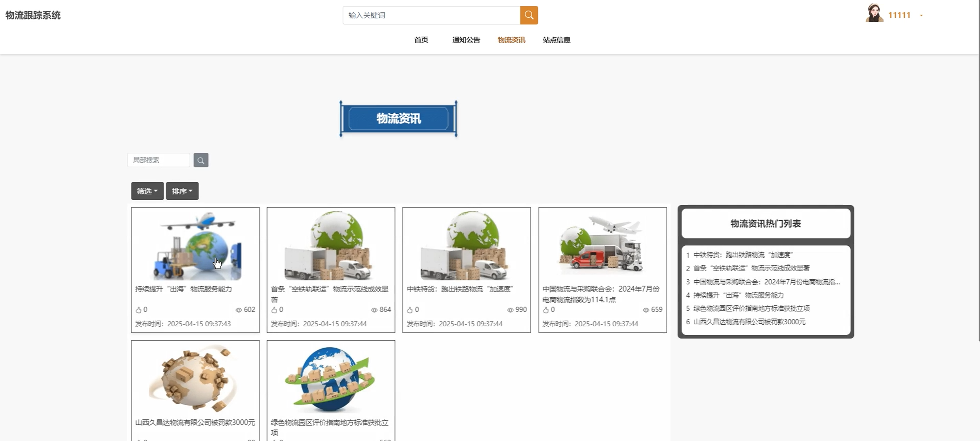Focus the 局部搜索 local search input
The image size is (980, 441).
(x=158, y=160)
